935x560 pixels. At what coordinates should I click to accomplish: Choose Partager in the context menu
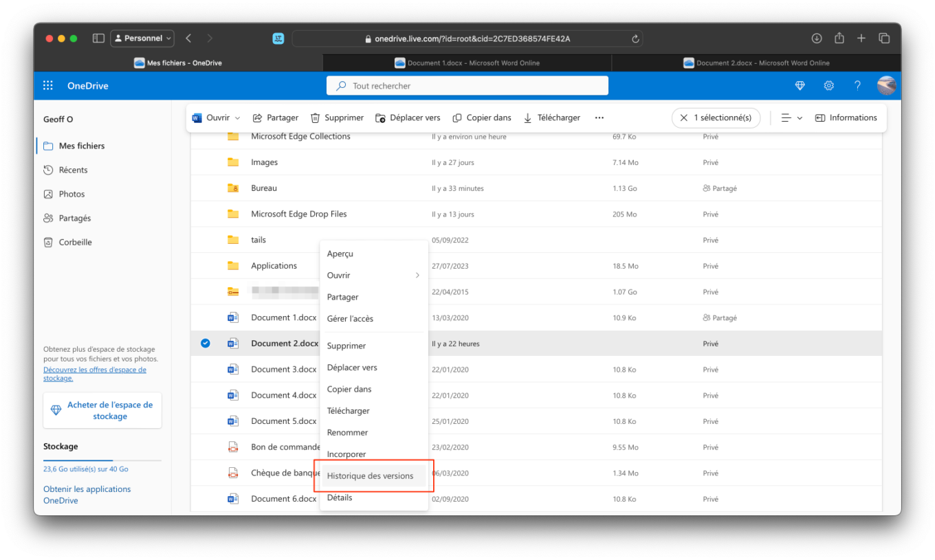click(x=374, y=297)
